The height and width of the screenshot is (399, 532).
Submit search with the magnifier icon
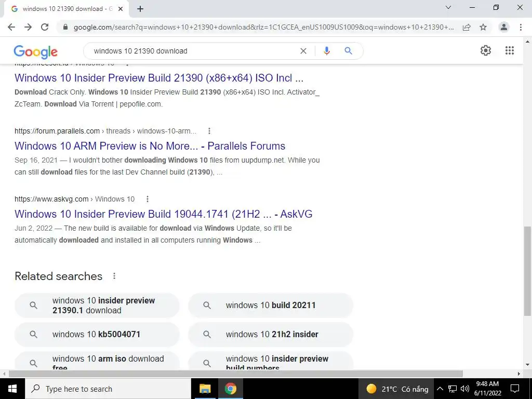(x=348, y=51)
